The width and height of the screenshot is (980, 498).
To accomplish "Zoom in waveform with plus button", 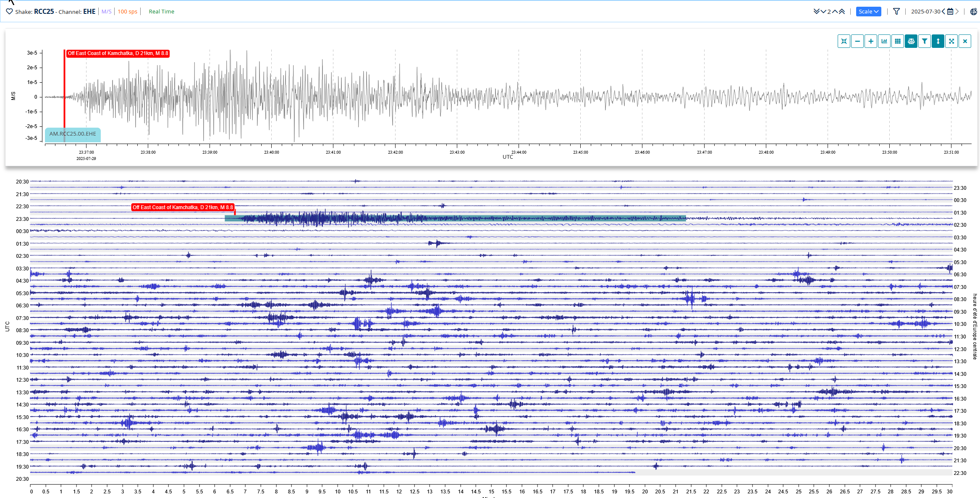I will pyautogui.click(x=870, y=41).
